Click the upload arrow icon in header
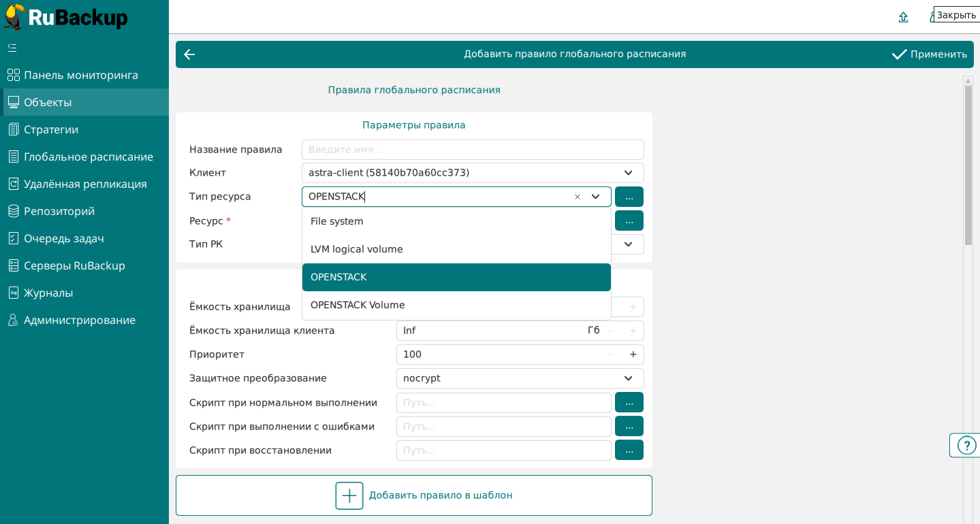Image resolution: width=980 pixels, height=524 pixels. tap(903, 18)
